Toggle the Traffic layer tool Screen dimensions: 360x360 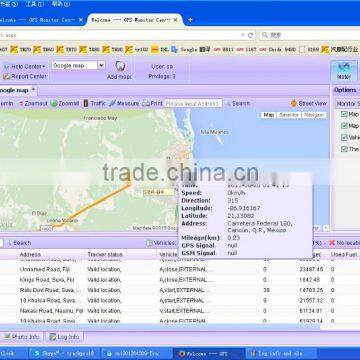pos(94,104)
